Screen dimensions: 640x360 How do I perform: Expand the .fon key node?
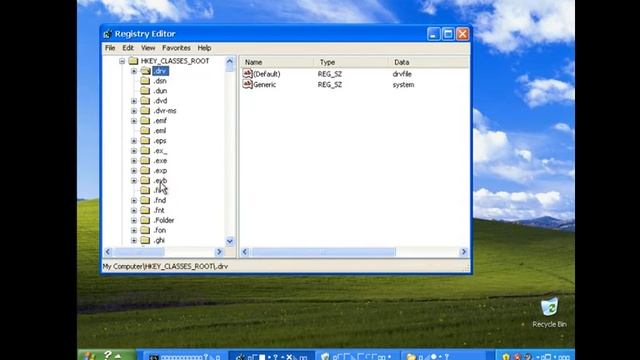[134, 230]
